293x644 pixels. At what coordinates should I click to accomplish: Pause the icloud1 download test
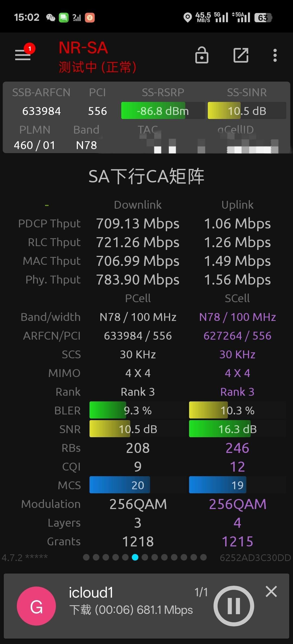(x=234, y=606)
